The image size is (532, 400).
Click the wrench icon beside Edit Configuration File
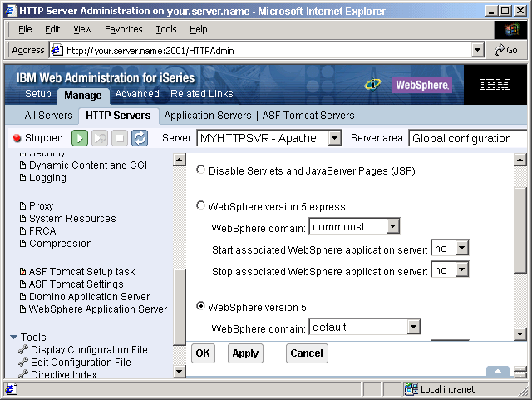point(23,363)
